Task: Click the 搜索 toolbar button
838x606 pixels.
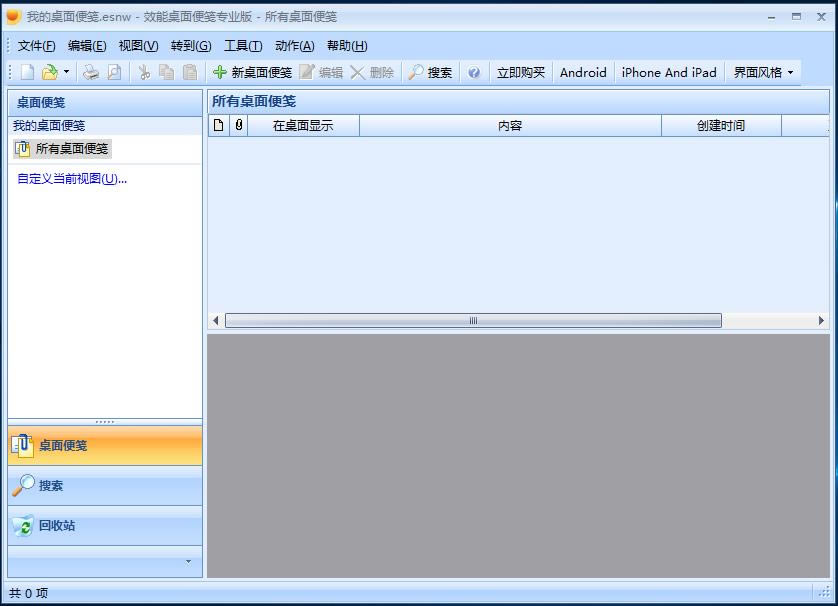Action: click(430, 72)
